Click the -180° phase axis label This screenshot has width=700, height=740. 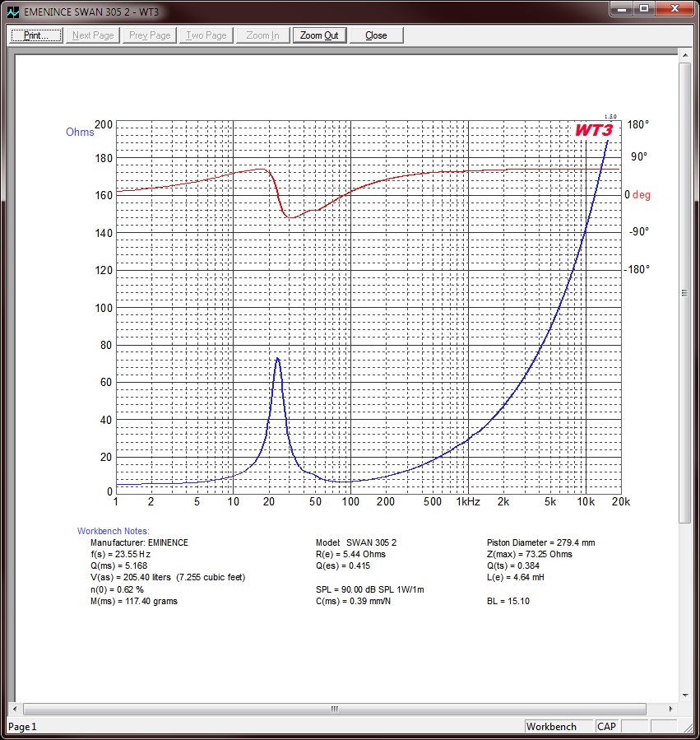[x=637, y=269]
